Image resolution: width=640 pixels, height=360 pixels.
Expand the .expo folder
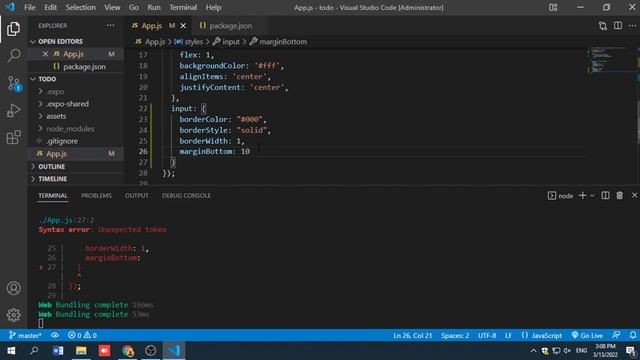55,92
